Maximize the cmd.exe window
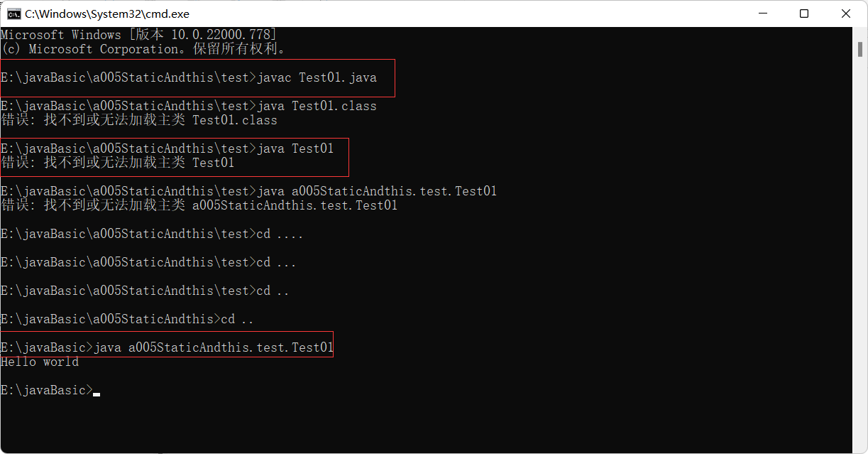The height and width of the screenshot is (454, 868). [804, 13]
